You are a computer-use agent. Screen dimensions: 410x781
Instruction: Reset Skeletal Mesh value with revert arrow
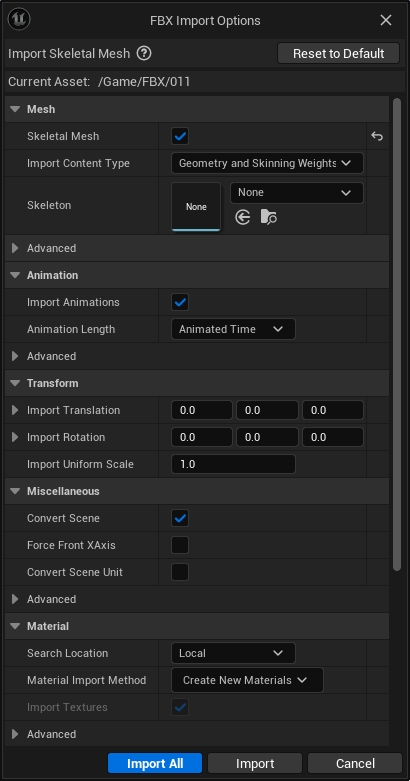pyautogui.click(x=377, y=136)
